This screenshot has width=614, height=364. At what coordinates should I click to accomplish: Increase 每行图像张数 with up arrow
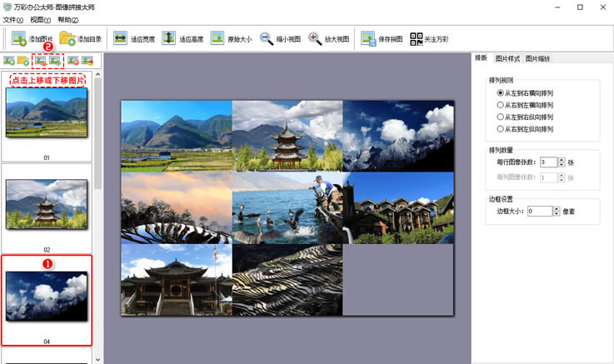click(x=562, y=159)
